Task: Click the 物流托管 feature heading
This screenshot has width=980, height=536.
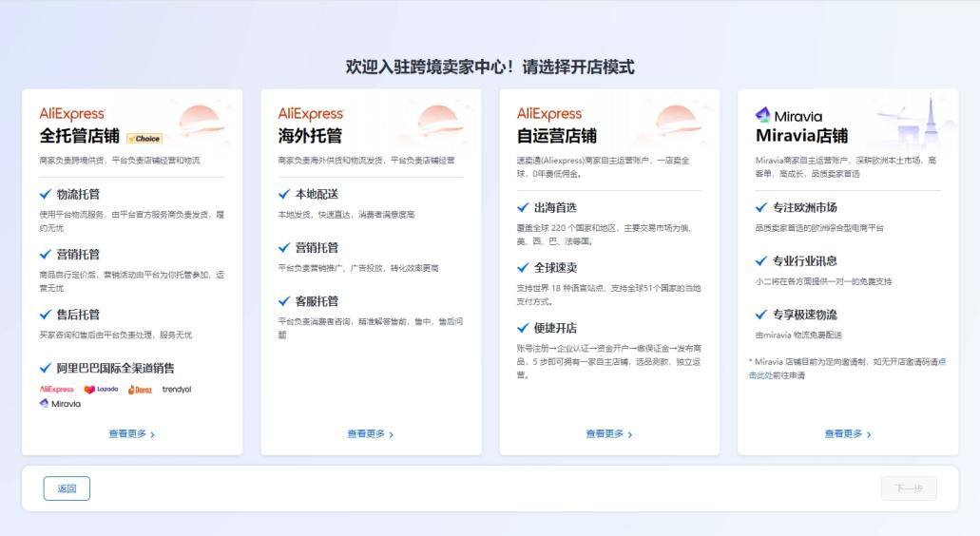Action: [x=78, y=194]
